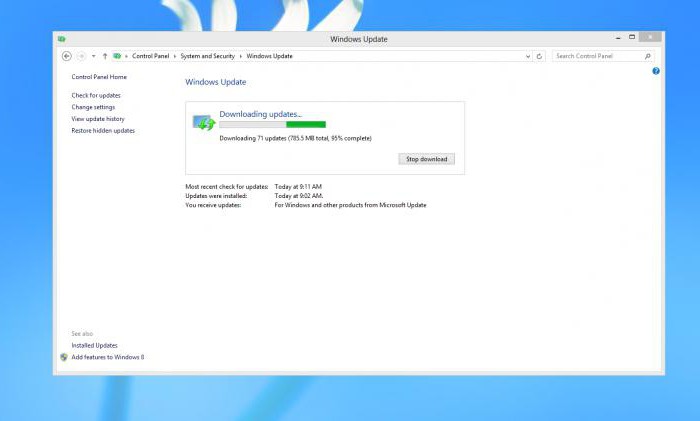Close the Windows Update window
Screen dimensions: 700x421
[x=650, y=37]
